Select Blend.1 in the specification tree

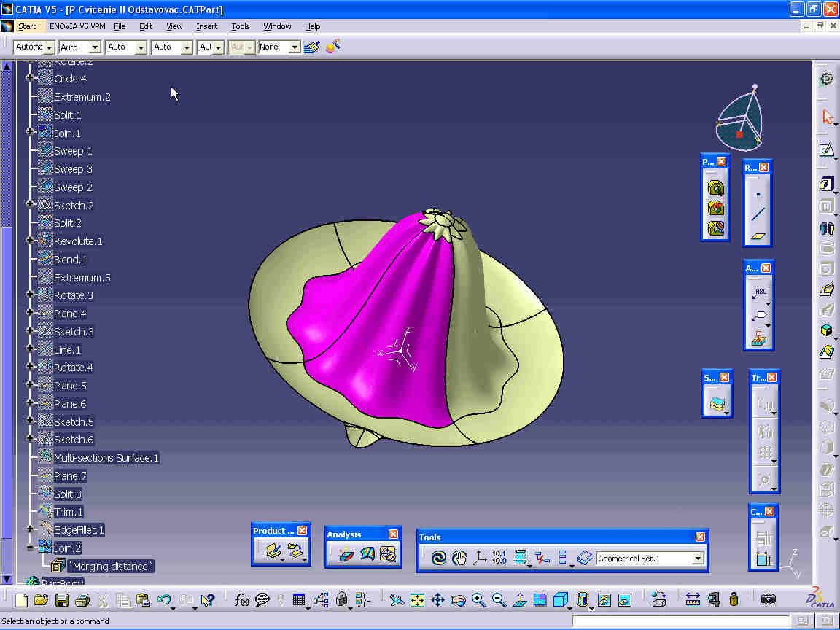tap(70, 260)
